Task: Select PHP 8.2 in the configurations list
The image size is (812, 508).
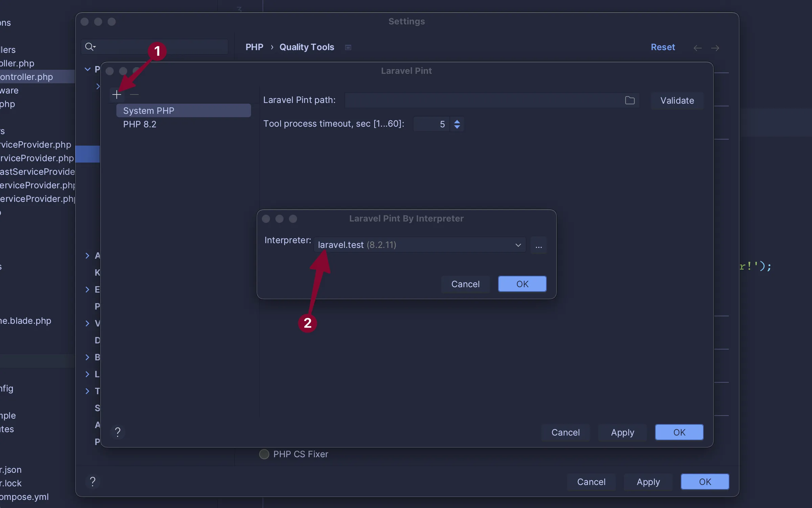Action: (183, 124)
